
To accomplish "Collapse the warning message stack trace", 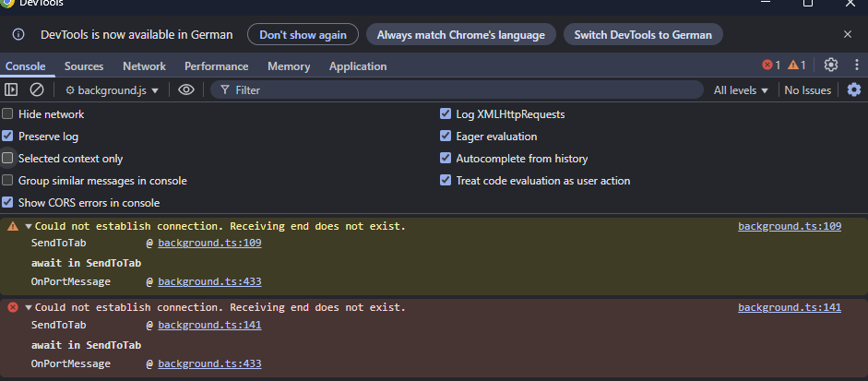I will [29, 226].
